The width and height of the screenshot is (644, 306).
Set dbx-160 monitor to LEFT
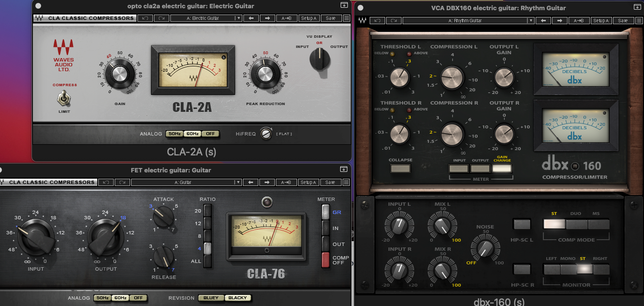[552, 269]
